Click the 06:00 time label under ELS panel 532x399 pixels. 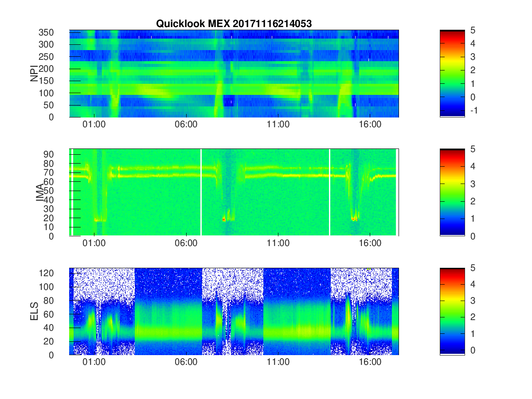point(186,362)
